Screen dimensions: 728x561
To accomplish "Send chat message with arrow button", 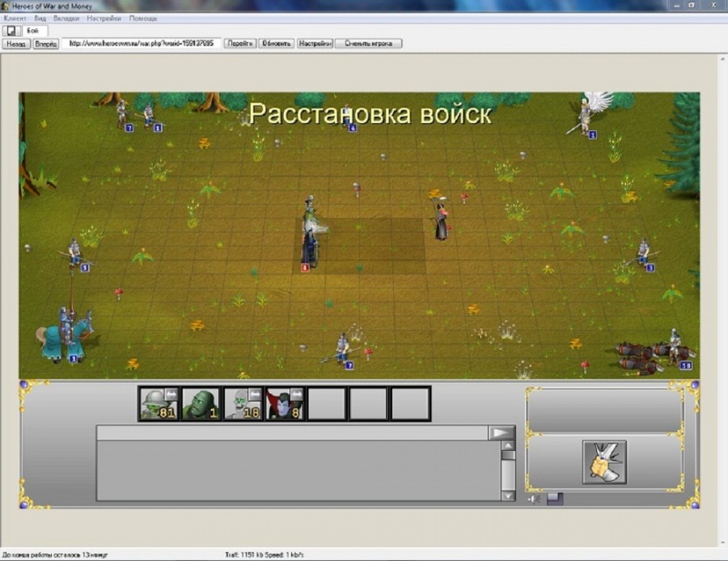I will pos(502,433).
